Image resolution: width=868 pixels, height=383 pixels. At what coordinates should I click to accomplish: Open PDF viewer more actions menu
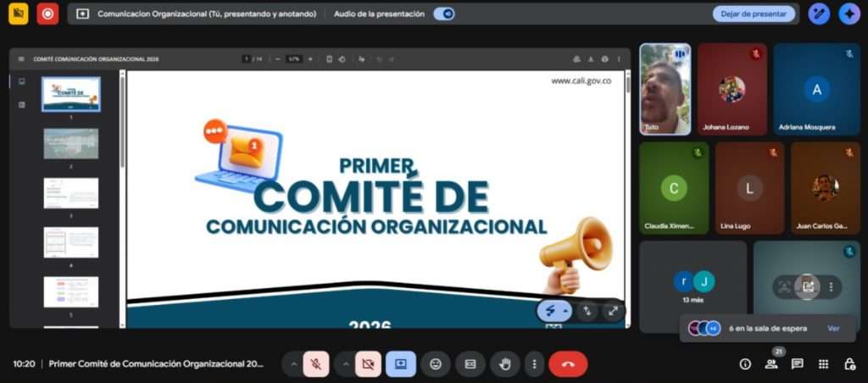[618, 59]
